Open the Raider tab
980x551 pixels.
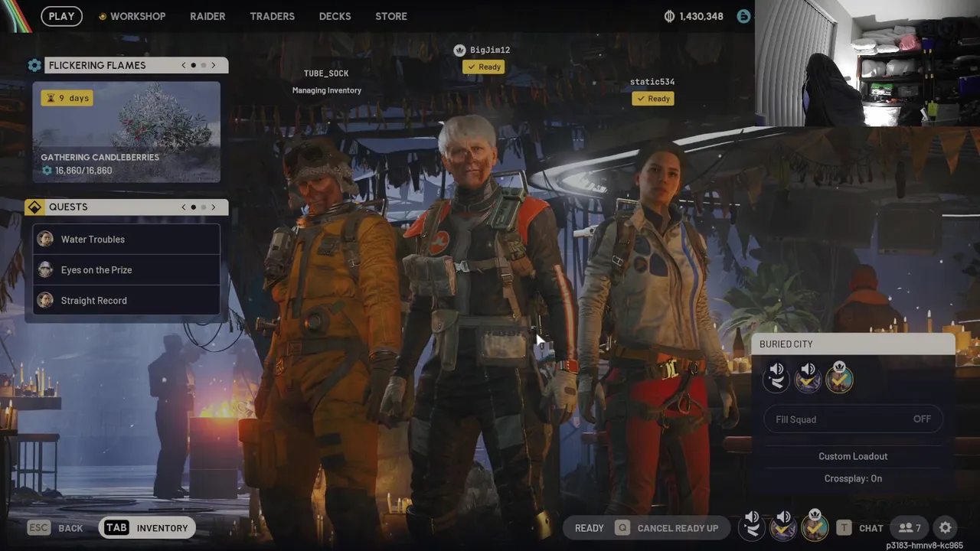coord(207,16)
